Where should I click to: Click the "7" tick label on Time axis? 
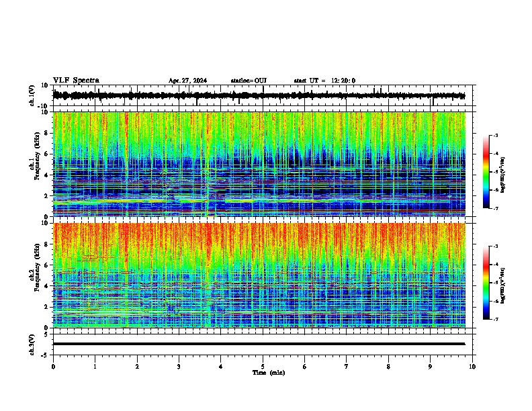coord(347,367)
